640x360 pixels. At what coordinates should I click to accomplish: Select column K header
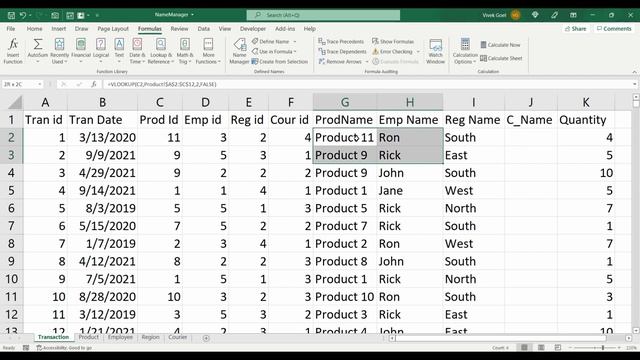[x=586, y=102]
